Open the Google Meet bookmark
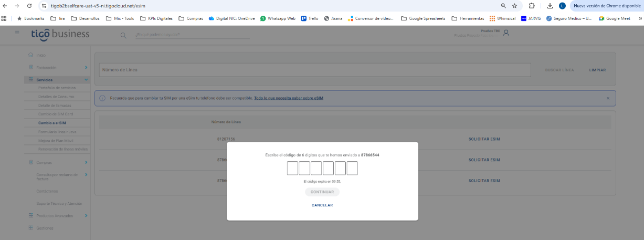The width and height of the screenshot is (644, 240). tap(615, 18)
